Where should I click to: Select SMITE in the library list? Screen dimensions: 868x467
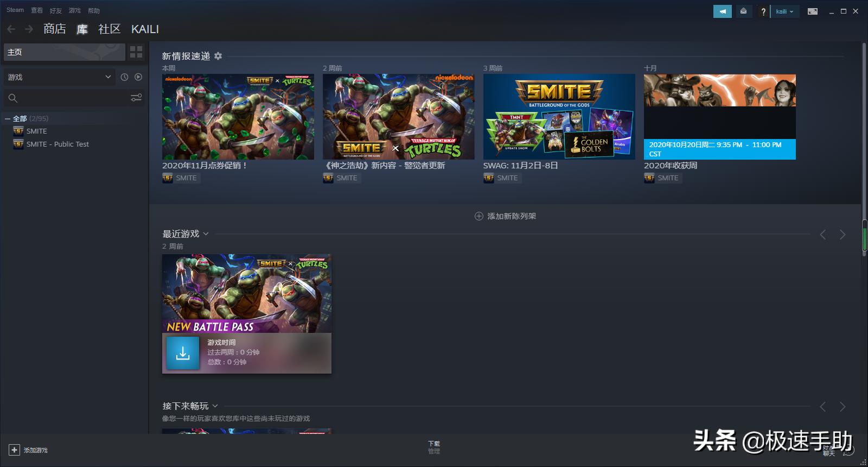(x=37, y=131)
